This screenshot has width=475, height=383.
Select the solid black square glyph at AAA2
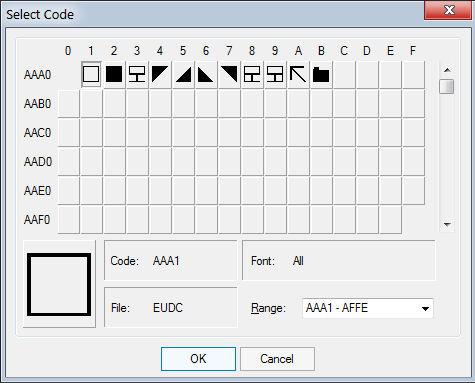coord(114,74)
